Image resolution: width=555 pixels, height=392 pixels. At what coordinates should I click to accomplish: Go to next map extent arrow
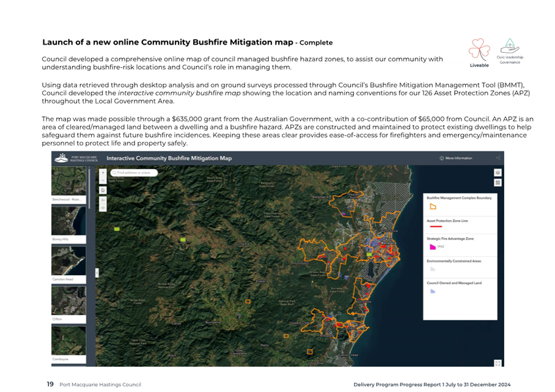click(x=103, y=208)
